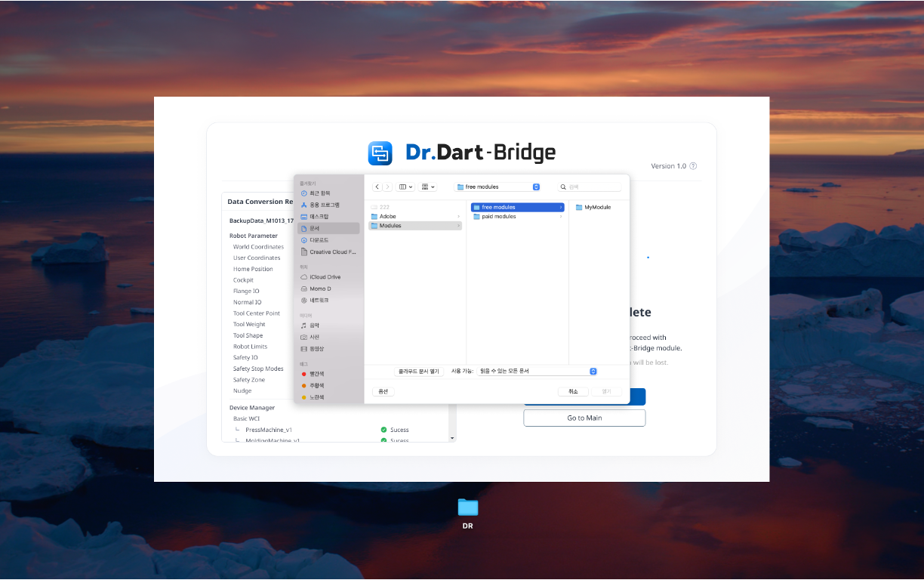Click the 취소 cancel button
This screenshot has height=580, width=924.
[x=573, y=391]
